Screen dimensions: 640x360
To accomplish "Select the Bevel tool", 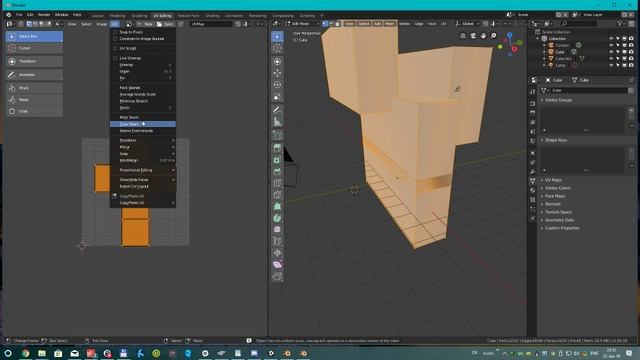I will [x=278, y=171].
